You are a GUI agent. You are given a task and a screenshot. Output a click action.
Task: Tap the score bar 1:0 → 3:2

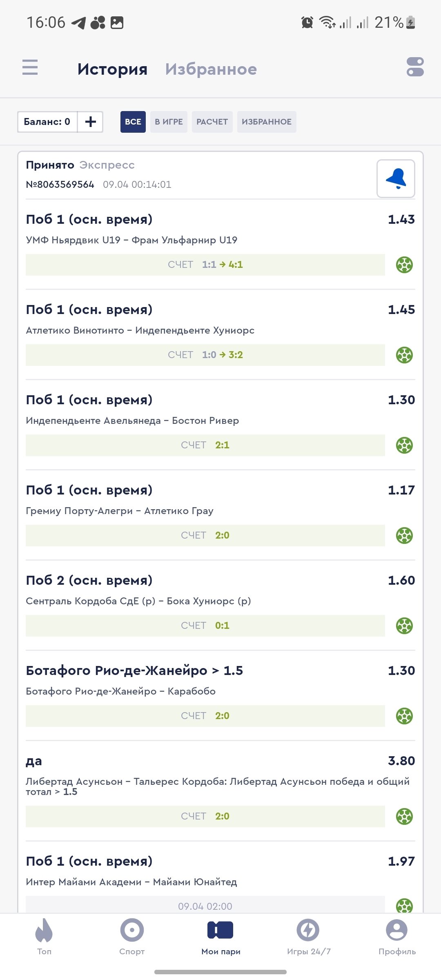(x=205, y=355)
